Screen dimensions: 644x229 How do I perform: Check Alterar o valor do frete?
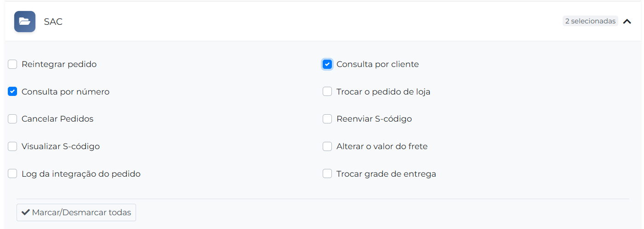(327, 146)
